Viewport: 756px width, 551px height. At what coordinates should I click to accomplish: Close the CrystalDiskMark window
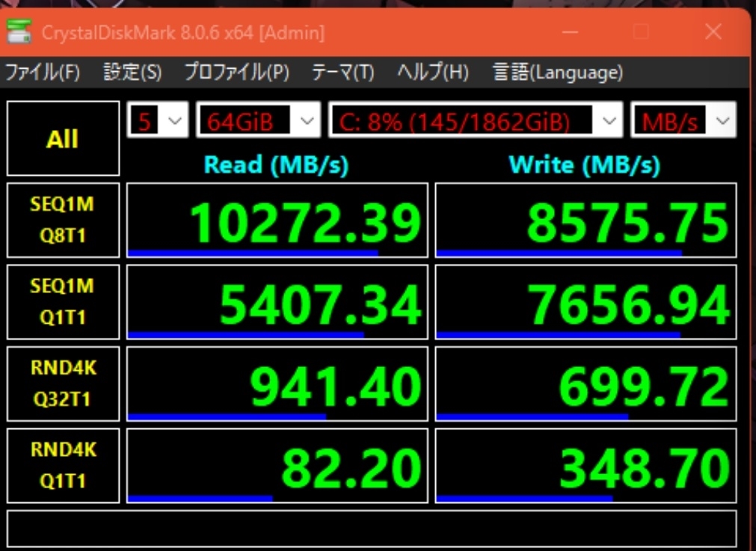tap(713, 32)
